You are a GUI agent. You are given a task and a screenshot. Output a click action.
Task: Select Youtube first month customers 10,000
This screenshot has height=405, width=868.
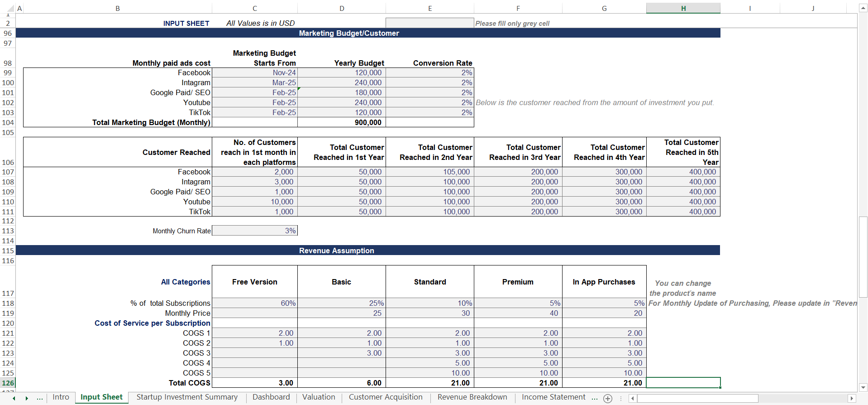[255, 202]
